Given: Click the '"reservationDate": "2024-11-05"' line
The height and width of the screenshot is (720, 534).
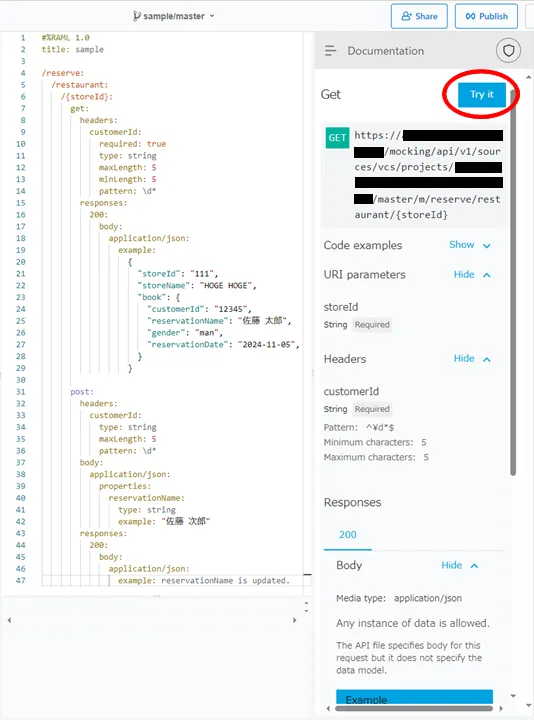Looking at the screenshot, I should click(223, 344).
